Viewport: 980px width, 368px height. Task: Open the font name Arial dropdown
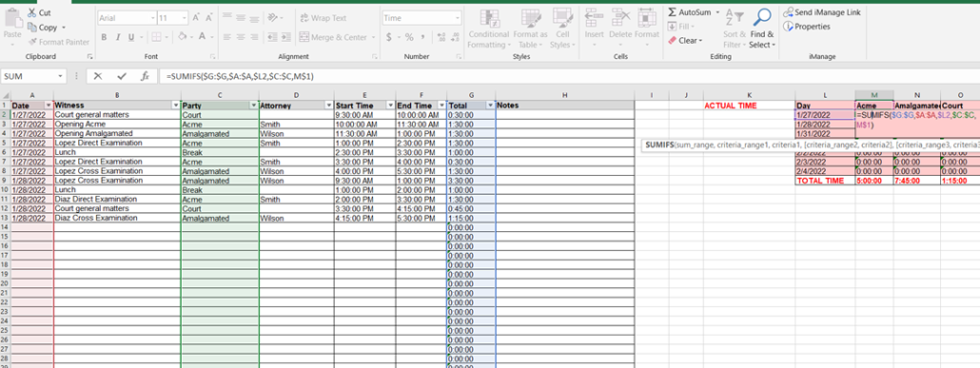pos(152,18)
